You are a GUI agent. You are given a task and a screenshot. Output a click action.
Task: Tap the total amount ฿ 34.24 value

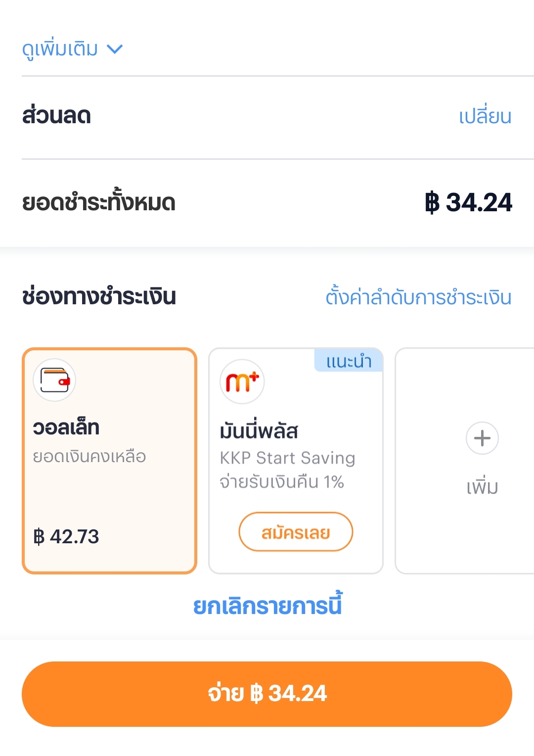point(469,202)
